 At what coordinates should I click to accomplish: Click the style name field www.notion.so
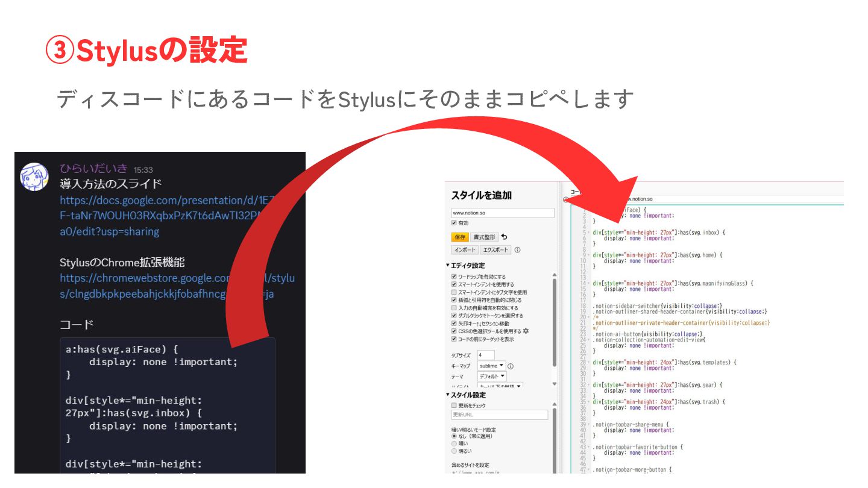(503, 213)
